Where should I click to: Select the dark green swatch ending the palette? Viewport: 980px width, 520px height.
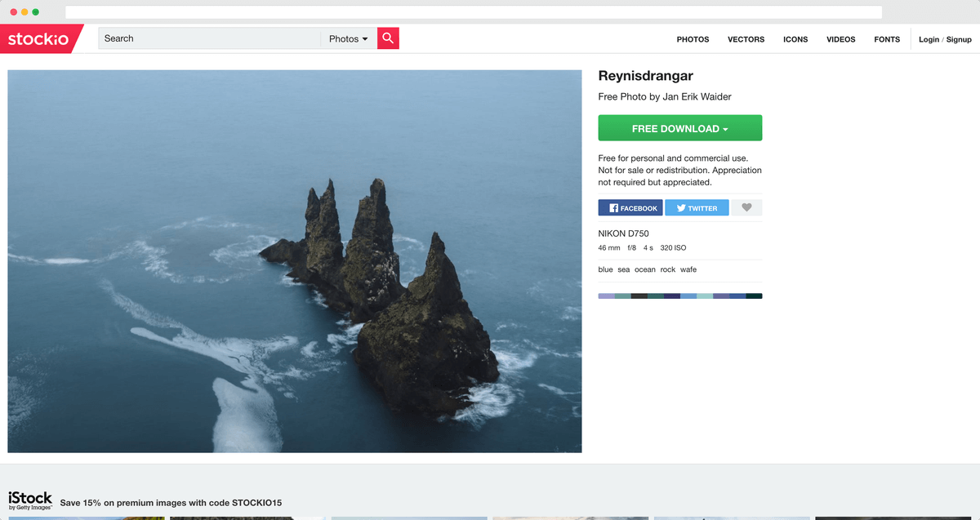tap(754, 296)
